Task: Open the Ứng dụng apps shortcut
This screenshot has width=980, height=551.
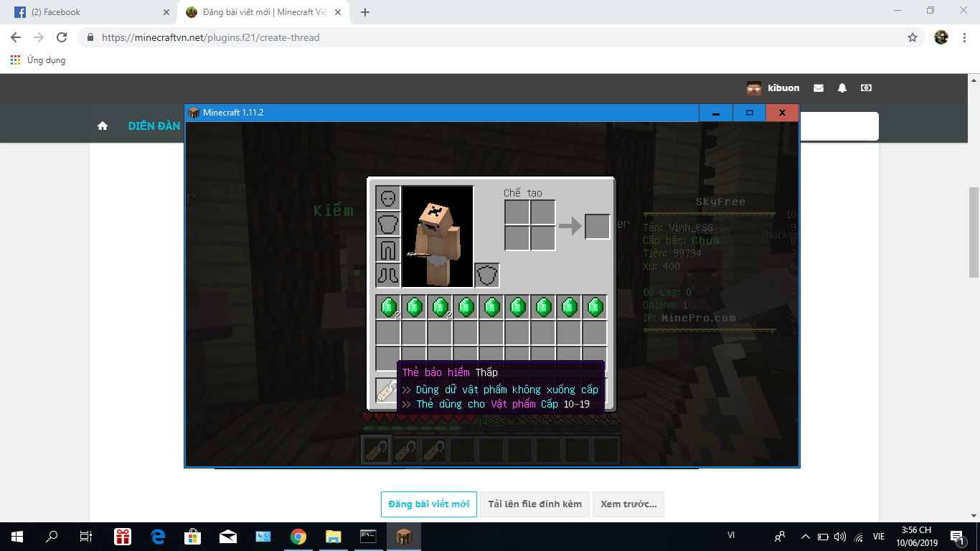Action: tap(38, 60)
